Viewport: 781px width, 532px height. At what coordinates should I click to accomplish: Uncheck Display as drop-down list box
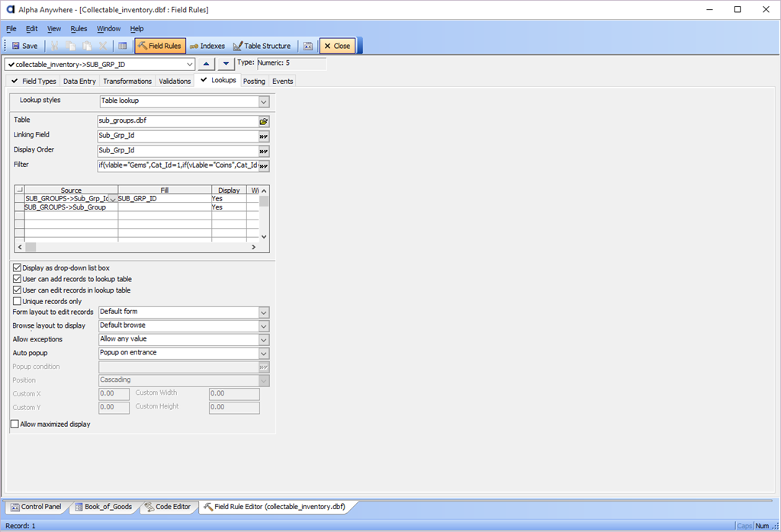pyautogui.click(x=18, y=268)
